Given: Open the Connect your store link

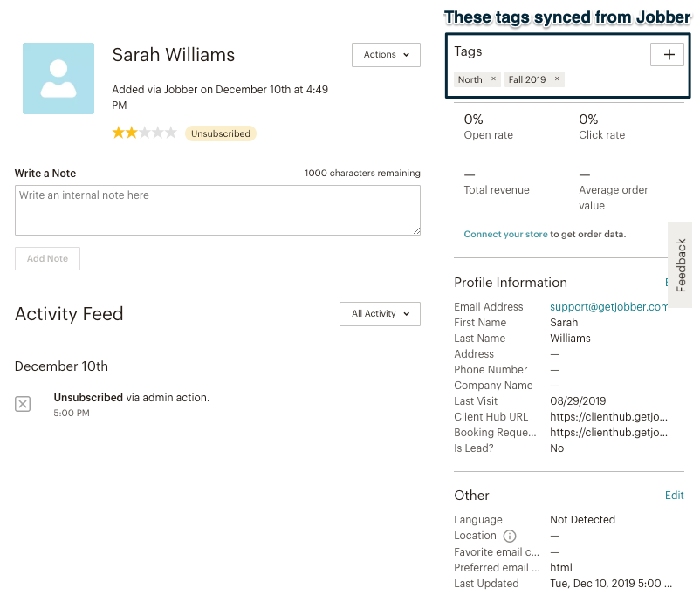Looking at the screenshot, I should click(x=505, y=235).
